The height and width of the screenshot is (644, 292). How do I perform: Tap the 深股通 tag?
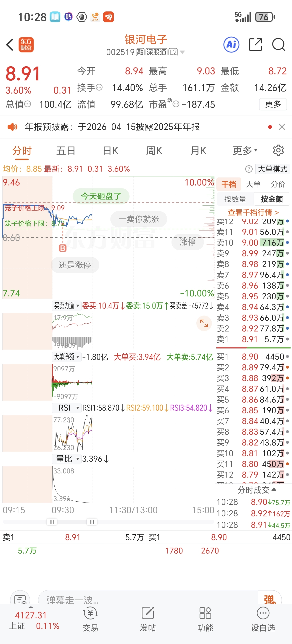[x=156, y=52]
